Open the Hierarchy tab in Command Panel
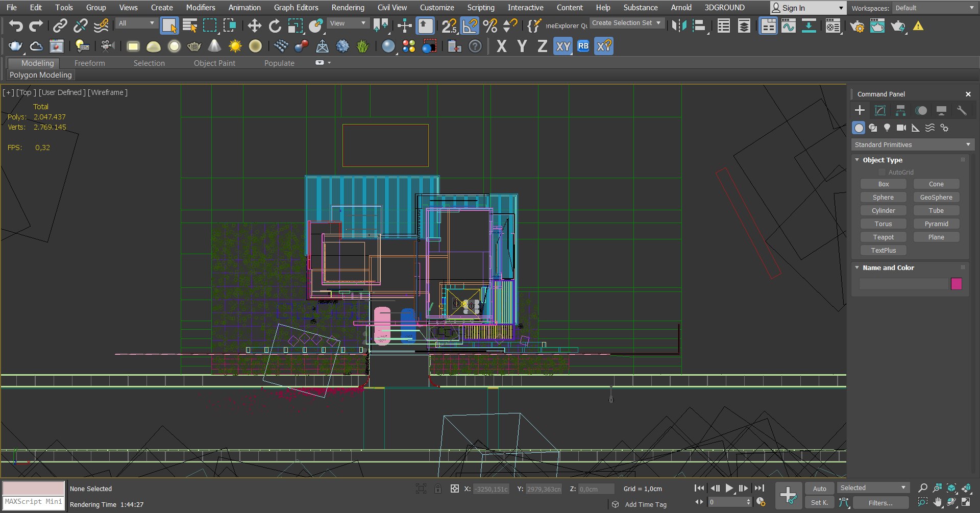Screen dimensions: 980x513 point(900,110)
